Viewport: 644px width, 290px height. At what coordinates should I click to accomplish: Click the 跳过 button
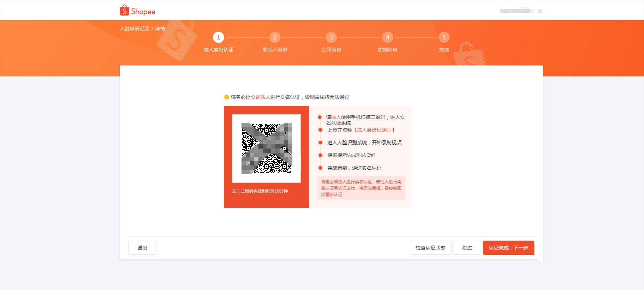[467, 248]
